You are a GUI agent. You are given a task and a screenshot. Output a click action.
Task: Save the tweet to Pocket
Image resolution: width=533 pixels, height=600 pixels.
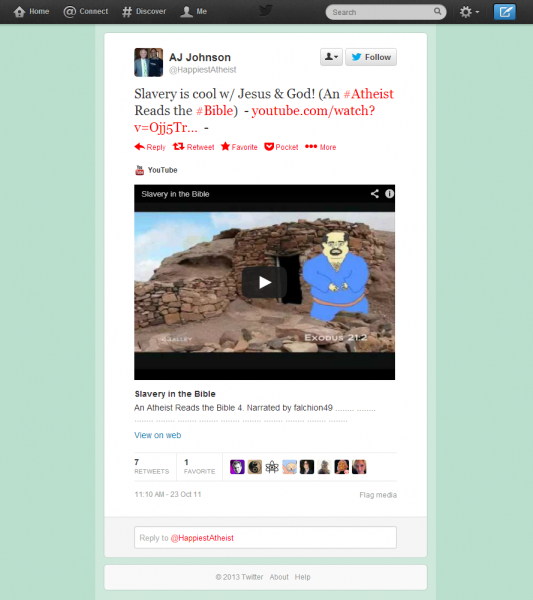[x=281, y=147]
